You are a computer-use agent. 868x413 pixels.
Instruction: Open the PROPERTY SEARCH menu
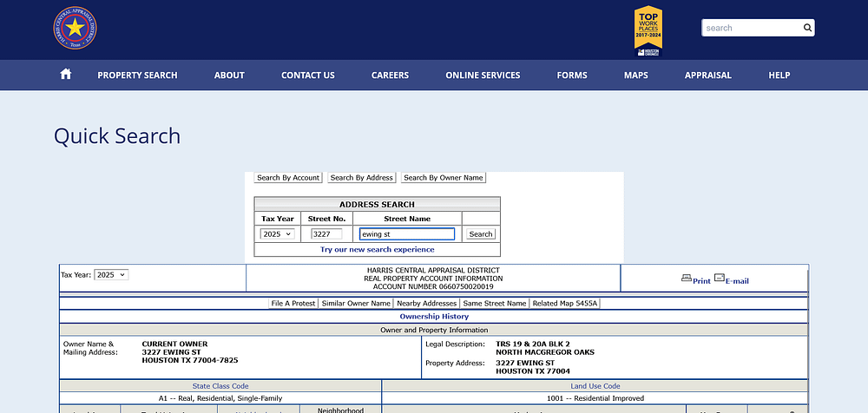(x=137, y=75)
